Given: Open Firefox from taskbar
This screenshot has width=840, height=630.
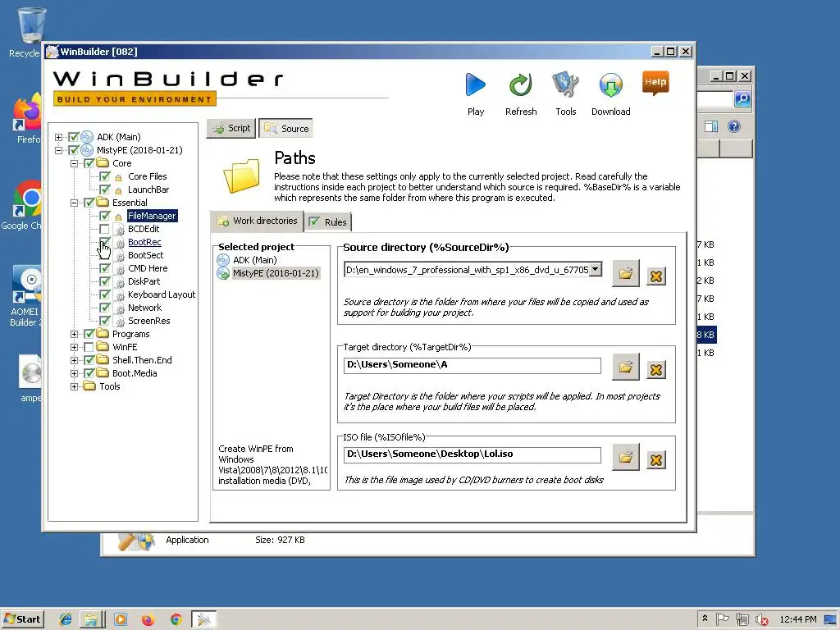Looking at the screenshot, I should click(x=148, y=620).
